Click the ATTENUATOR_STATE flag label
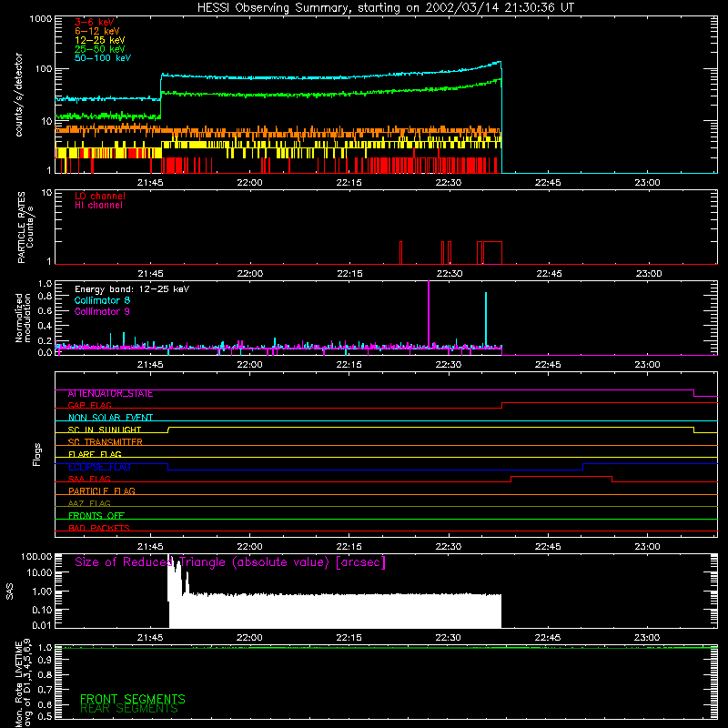The width and height of the screenshot is (728, 728). tap(110, 394)
